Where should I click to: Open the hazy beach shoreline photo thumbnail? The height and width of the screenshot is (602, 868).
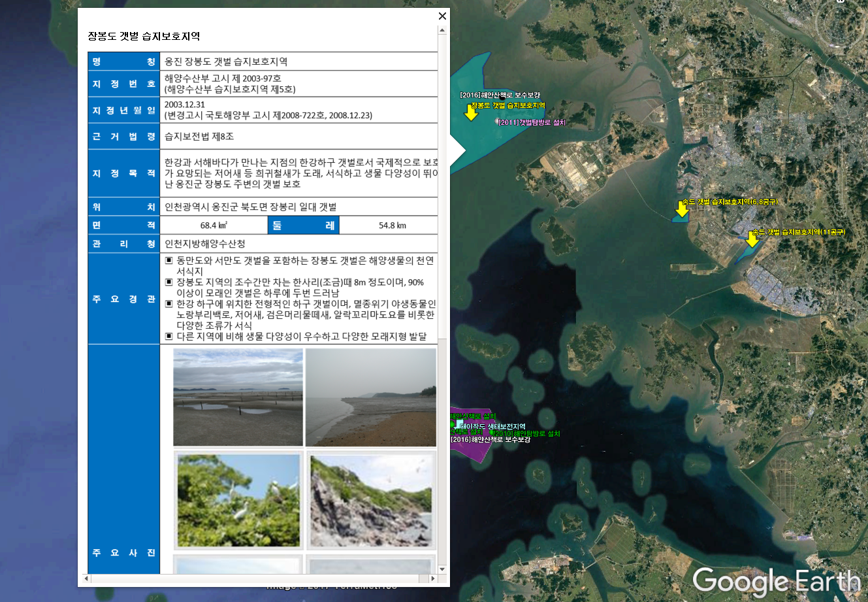pyautogui.click(x=370, y=397)
